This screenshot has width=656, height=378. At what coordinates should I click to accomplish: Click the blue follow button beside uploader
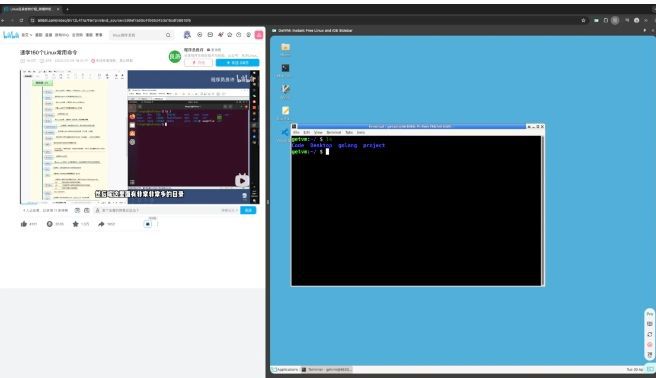pyautogui.click(x=237, y=63)
